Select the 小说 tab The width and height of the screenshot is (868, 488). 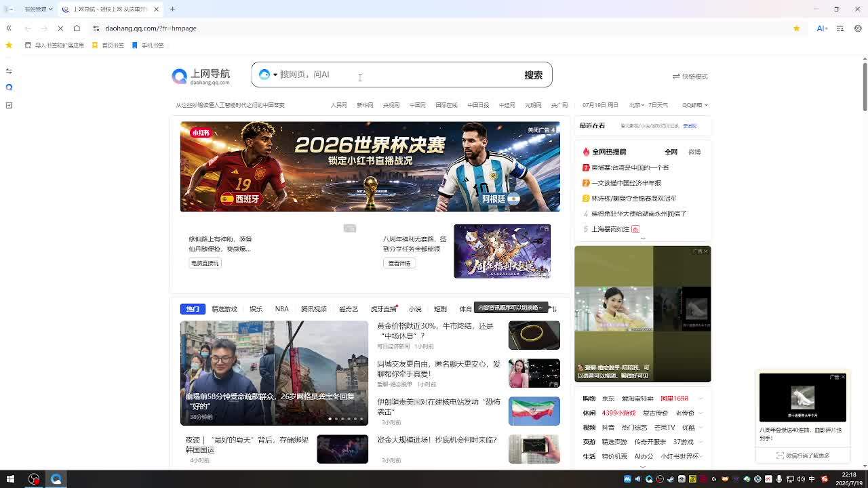pyautogui.click(x=415, y=309)
